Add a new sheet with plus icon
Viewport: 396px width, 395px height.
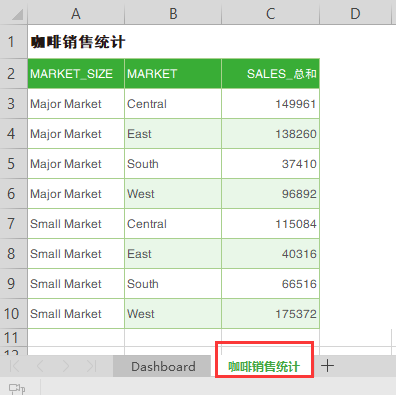[x=327, y=366]
